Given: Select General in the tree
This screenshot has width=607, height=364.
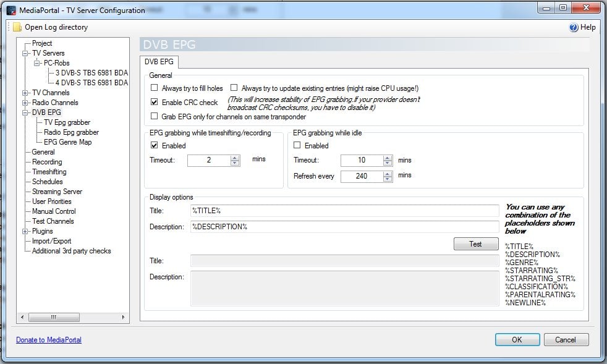Looking at the screenshot, I should 43,152.
